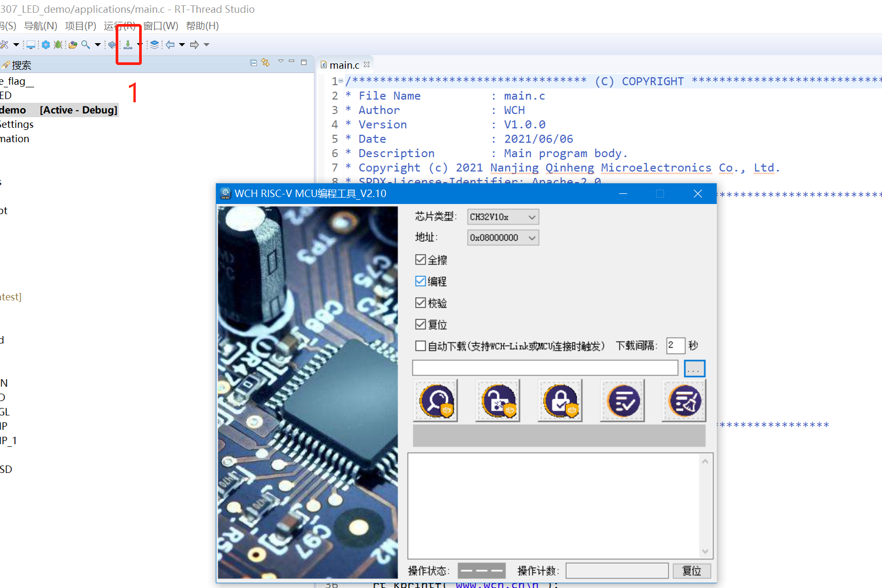Click the stacked layers toolbar icon
The height and width of the screenshot is (588, 882).
(155, 45)
